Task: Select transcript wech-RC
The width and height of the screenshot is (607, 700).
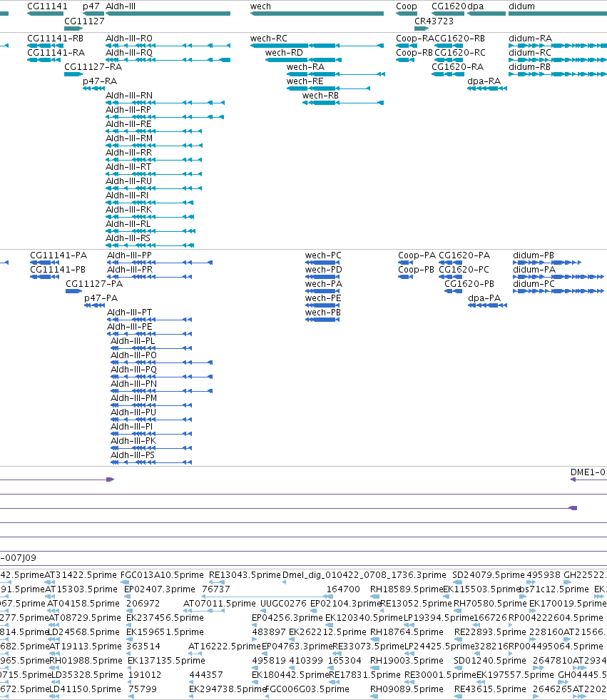Action: pyautogui.click(x=317, y=46)
